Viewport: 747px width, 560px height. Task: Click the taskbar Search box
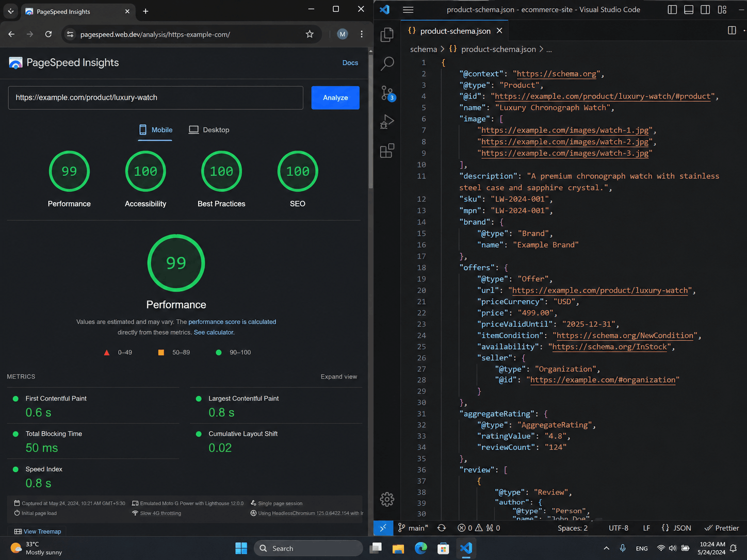(x=308, y=548)
